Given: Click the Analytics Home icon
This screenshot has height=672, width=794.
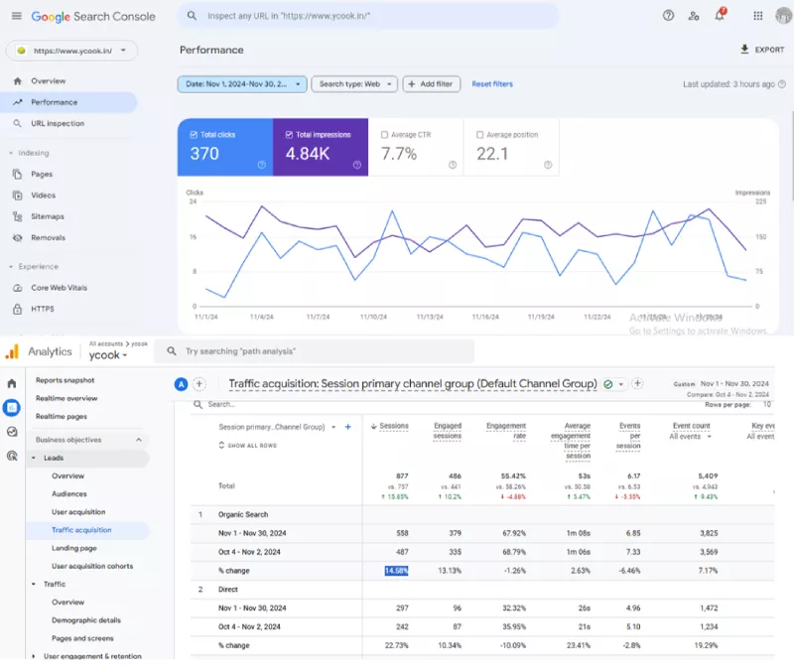Looking at the screenshot, I should (12, 383).
